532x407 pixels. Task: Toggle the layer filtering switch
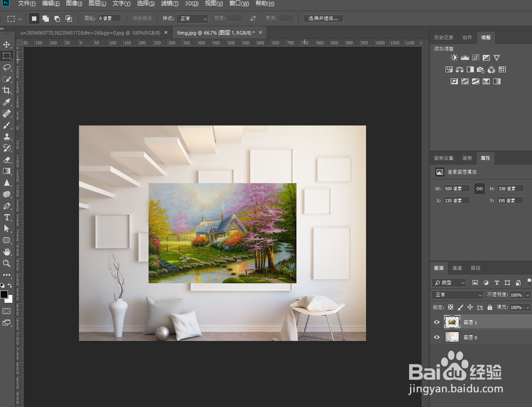pyautogui.click(x=529, y=282)
